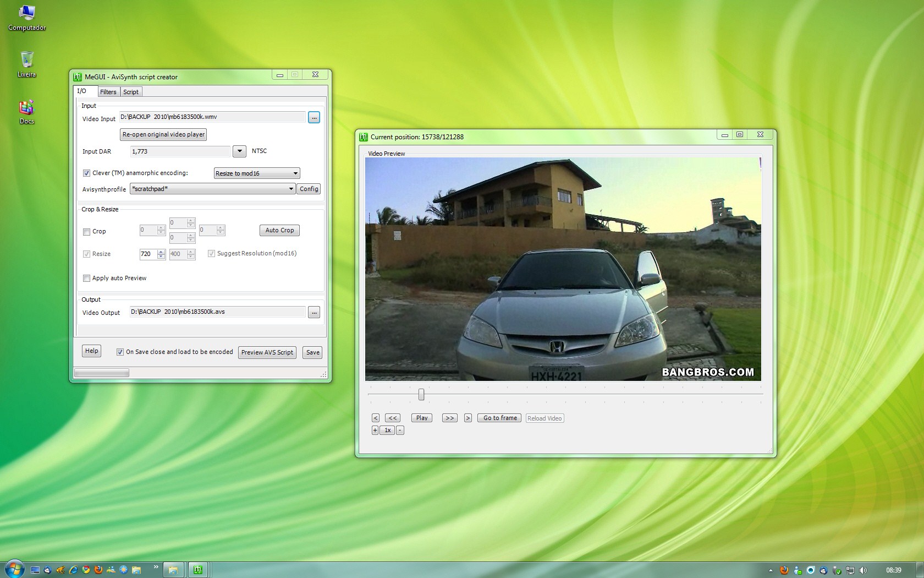Step one frame back in preview
This screenshot has height=578, width=924.
[x=376, y=418]
